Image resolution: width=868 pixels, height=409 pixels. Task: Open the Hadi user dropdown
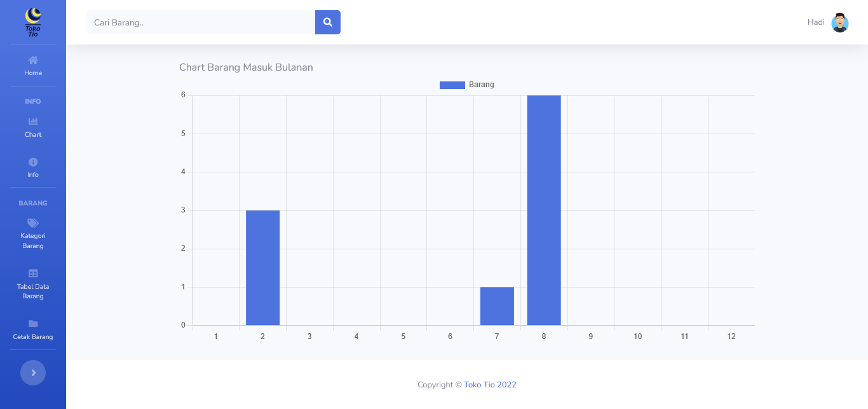pos(816,22)
